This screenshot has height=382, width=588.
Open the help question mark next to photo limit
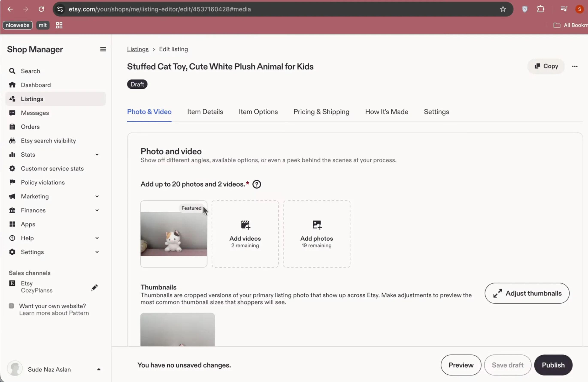257,184
